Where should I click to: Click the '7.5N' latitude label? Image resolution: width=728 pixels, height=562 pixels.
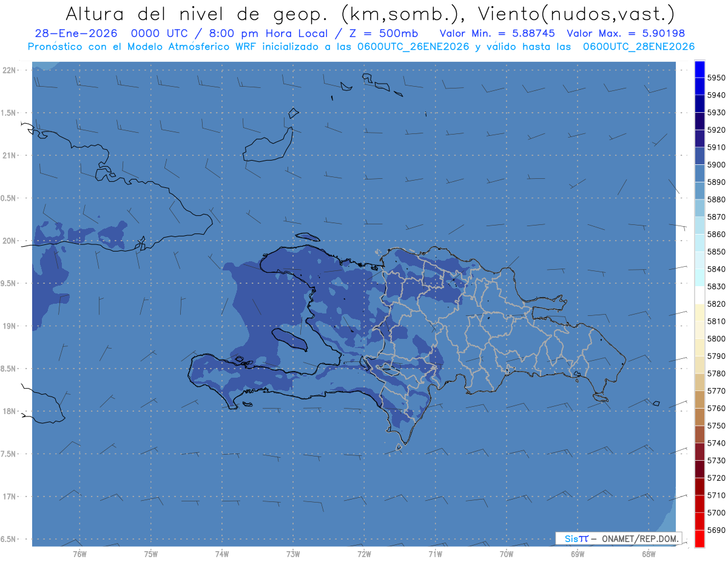click(x=8, y=454)
